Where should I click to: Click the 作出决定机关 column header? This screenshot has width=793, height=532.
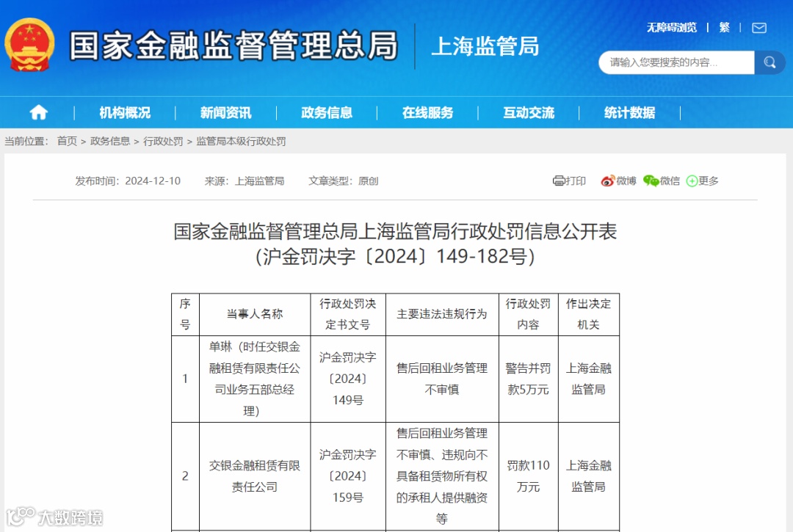pyautogui.click(x=589, y=314)
